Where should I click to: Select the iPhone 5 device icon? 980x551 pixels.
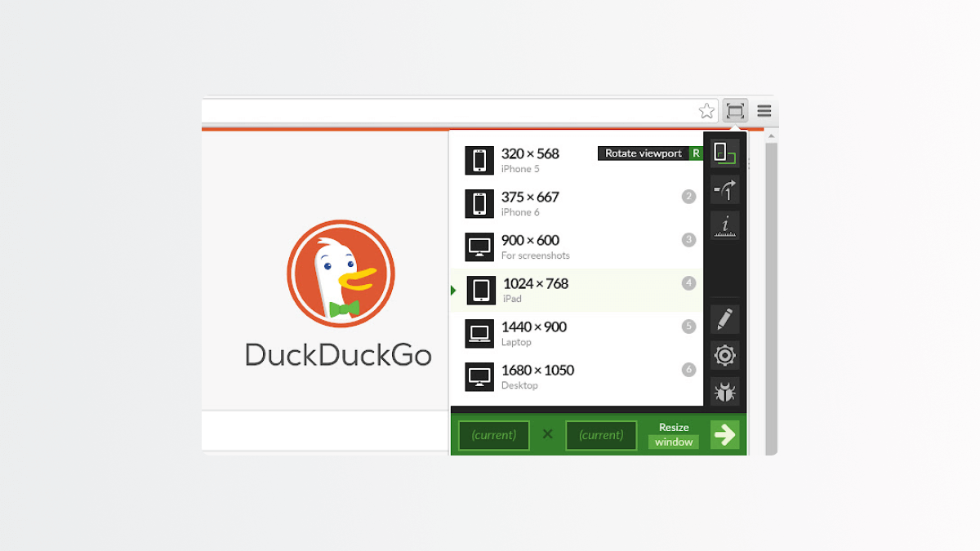coord(480,159)
